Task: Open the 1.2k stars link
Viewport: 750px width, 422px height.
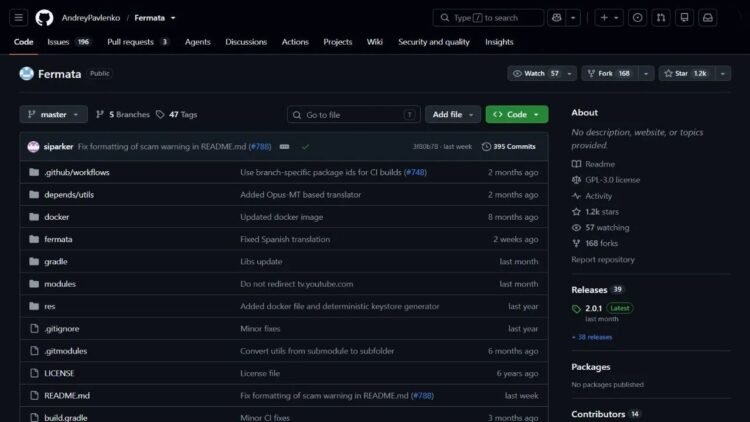Action: point(595,211)
